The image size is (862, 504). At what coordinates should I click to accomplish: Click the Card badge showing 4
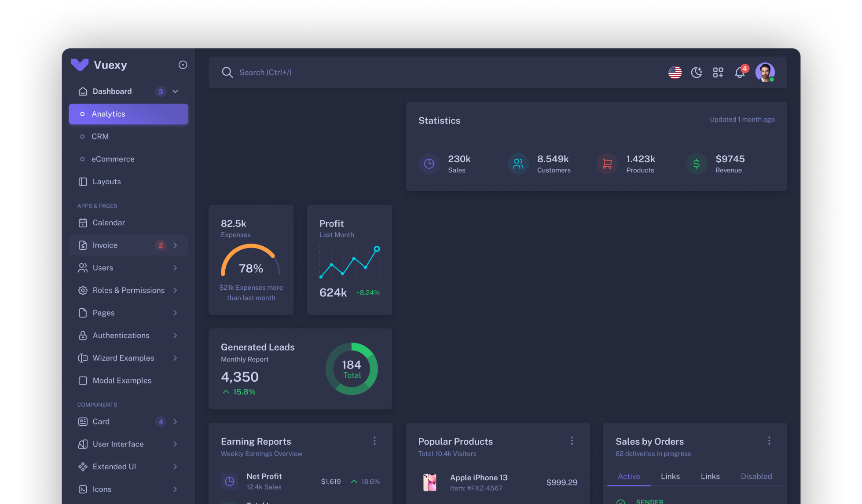coord(161,421)
